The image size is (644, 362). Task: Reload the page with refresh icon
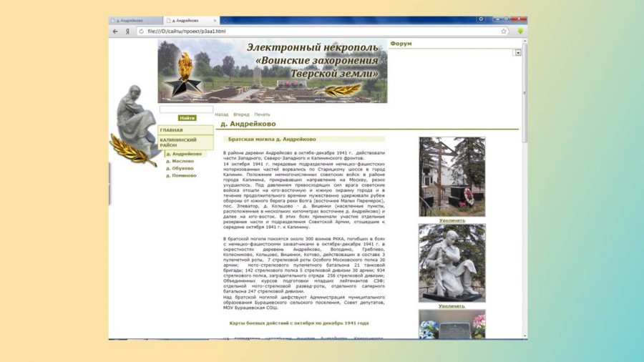[x=141, y=31]
